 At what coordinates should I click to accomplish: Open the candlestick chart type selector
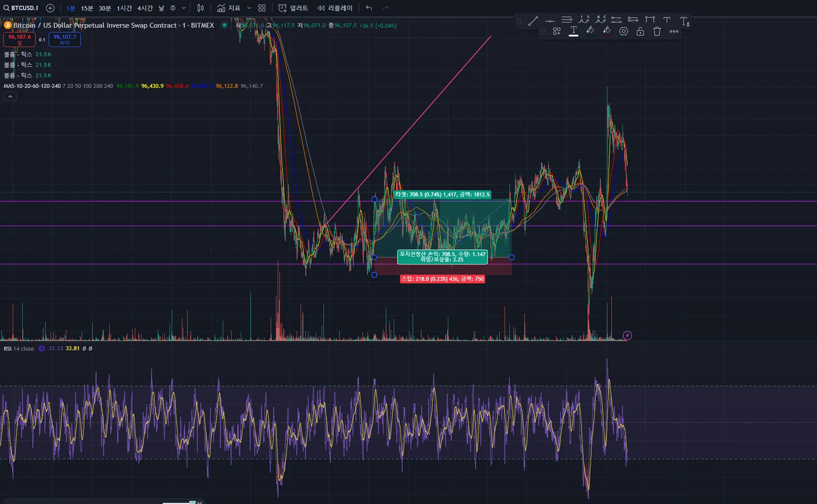(201, 8)
